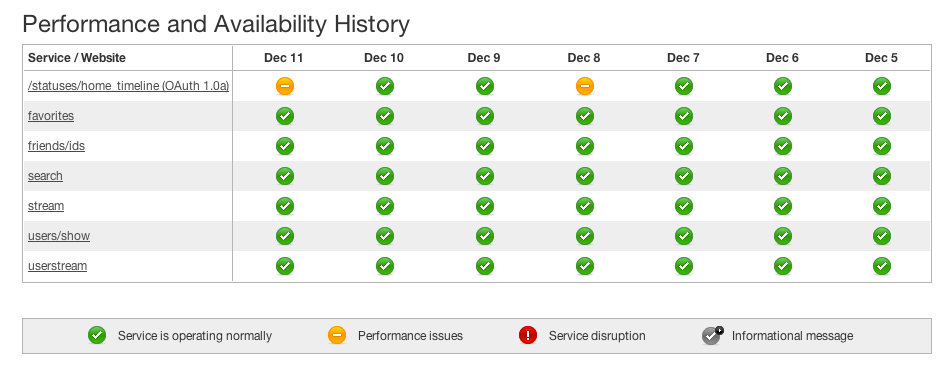Click userstream status icon for Dec 6

pos(783,266)
